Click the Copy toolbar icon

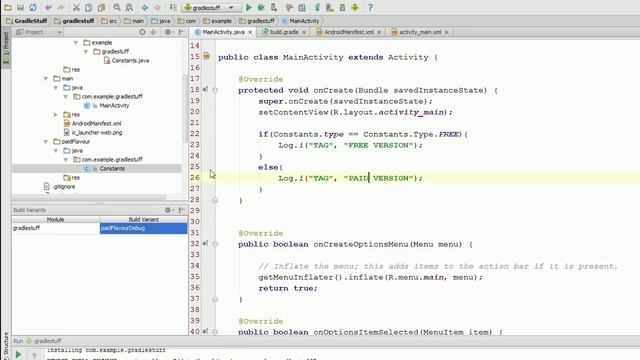tap(89, 7)
